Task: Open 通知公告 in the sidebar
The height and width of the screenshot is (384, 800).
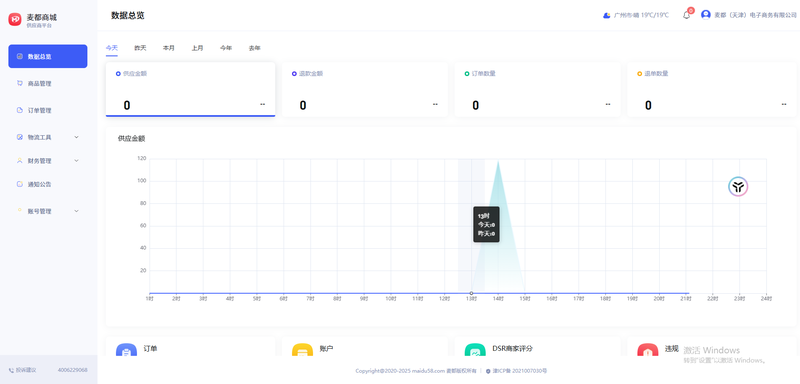Action: click(47, 184)
